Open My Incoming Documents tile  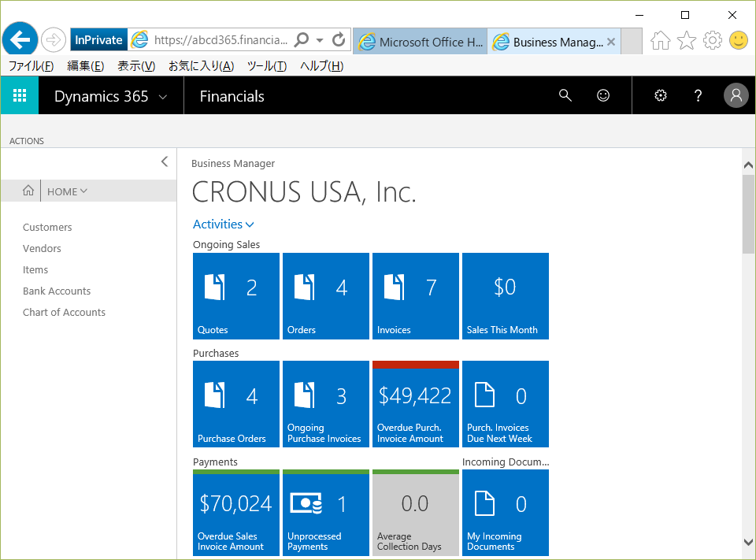pos(506,513)
